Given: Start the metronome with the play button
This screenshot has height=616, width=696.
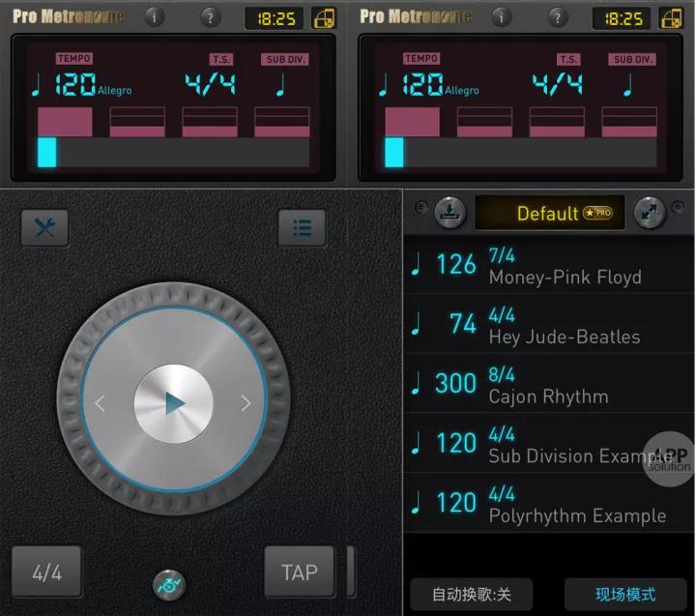Looking at the screenshot, I should click(174, 403).
